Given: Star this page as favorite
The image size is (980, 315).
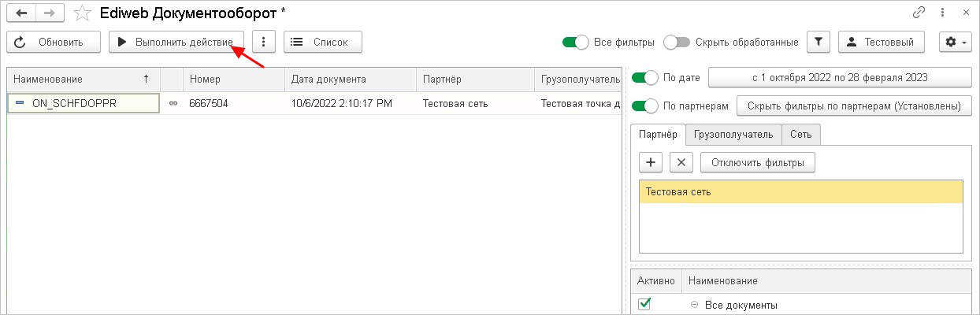Looking at the screenshot, I should tap(82, 13).
